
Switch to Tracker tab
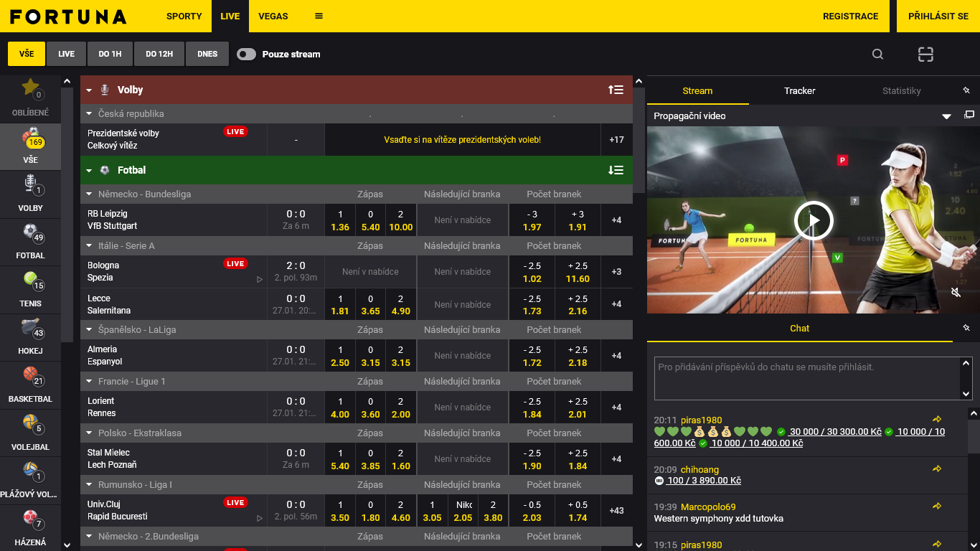pos(799,90)
